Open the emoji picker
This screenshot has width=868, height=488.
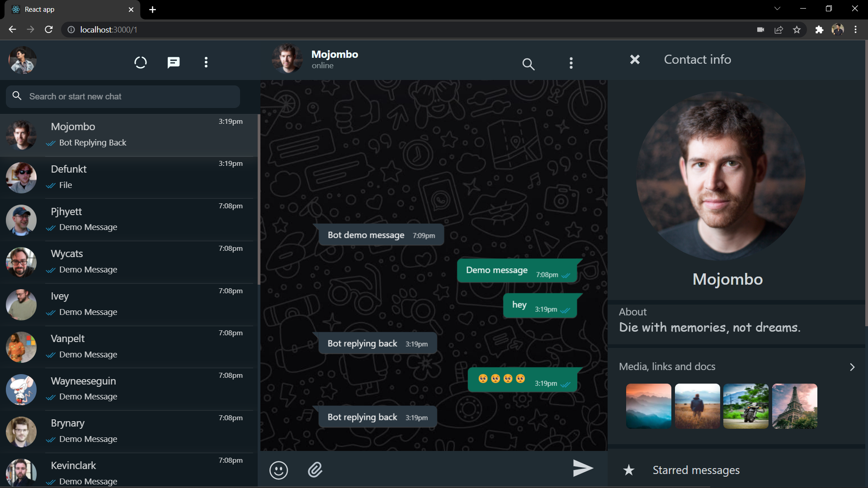click(x=278, y=470)
